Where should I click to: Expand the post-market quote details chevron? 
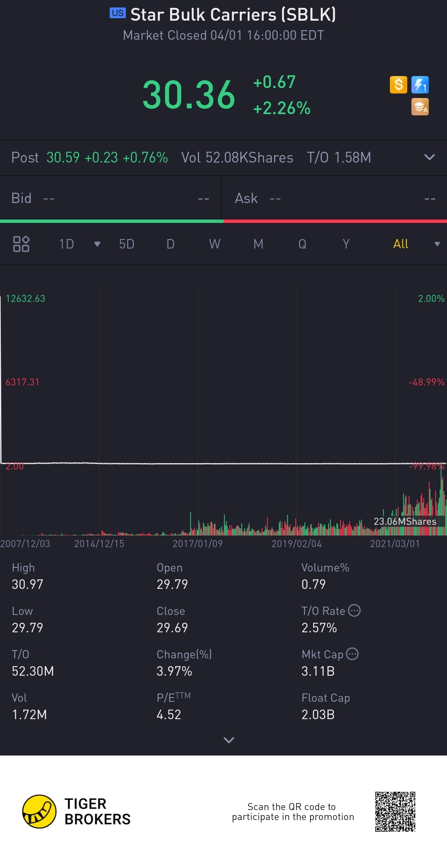click(x=430, y=157)
